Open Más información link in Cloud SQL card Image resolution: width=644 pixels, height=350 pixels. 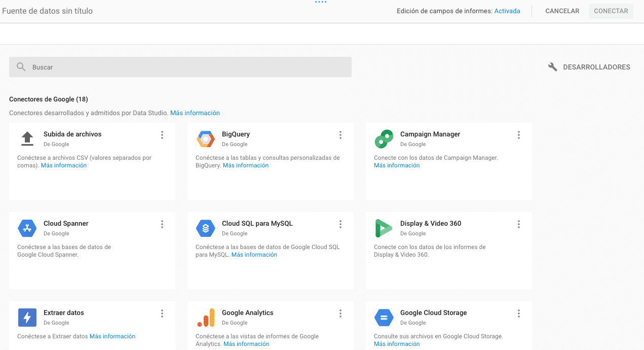pyautogui.click(x=254, y=255)
